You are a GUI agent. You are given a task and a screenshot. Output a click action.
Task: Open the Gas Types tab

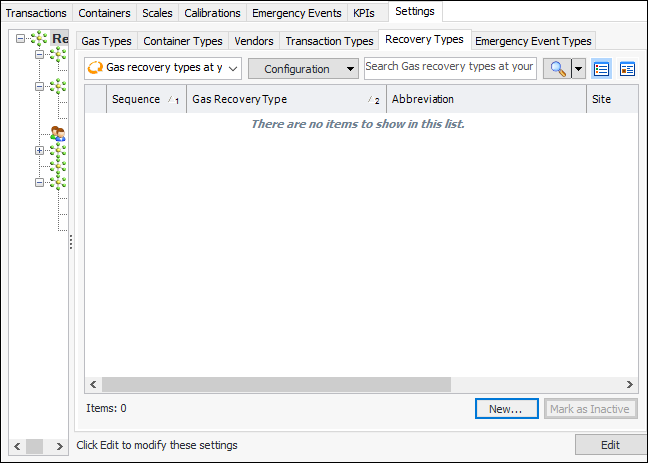pyautogui.click(x=106, y=41)
